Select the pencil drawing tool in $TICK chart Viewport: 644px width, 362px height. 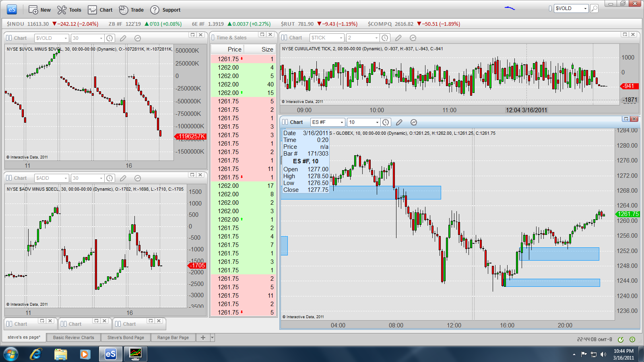pyautogui.click(x=398, y=38)
